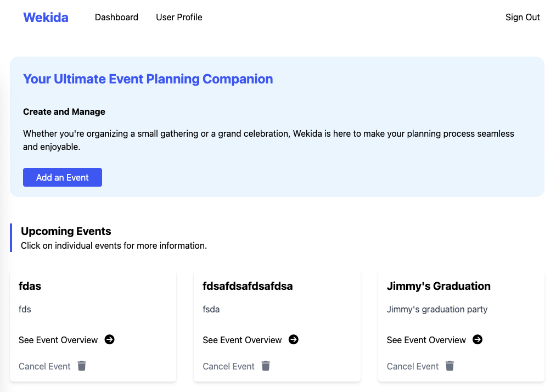This screenshot has height=392, width=556.
Task: Click trash icon on fdas event
Action: click(82, 366)
